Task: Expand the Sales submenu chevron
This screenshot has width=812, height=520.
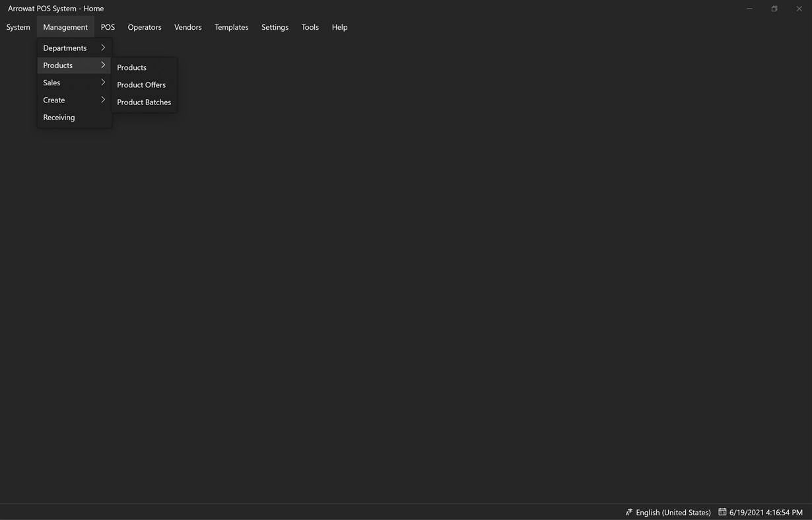Action: coord(103,83)
